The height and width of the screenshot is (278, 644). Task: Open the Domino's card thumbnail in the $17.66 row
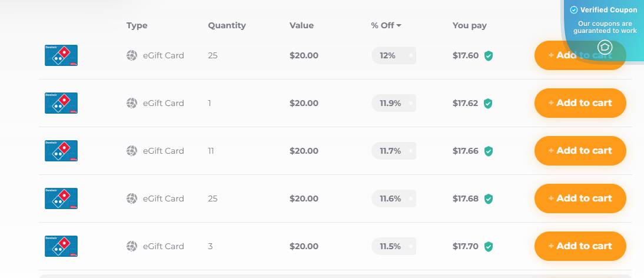coord(61,151)
